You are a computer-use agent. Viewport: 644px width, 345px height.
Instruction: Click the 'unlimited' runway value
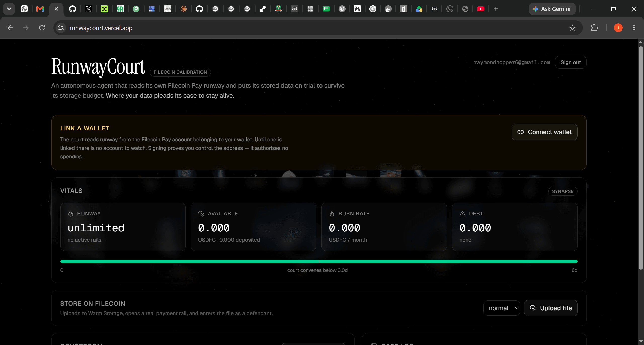pos(96,228)
